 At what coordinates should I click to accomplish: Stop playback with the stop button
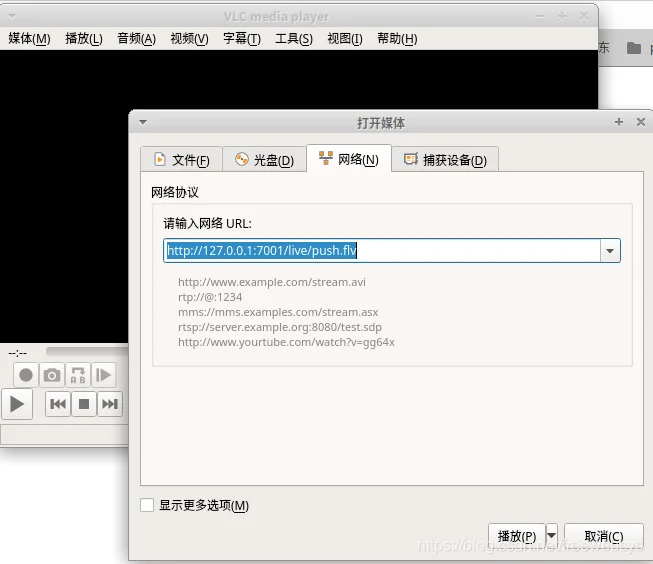pos(84,404)
